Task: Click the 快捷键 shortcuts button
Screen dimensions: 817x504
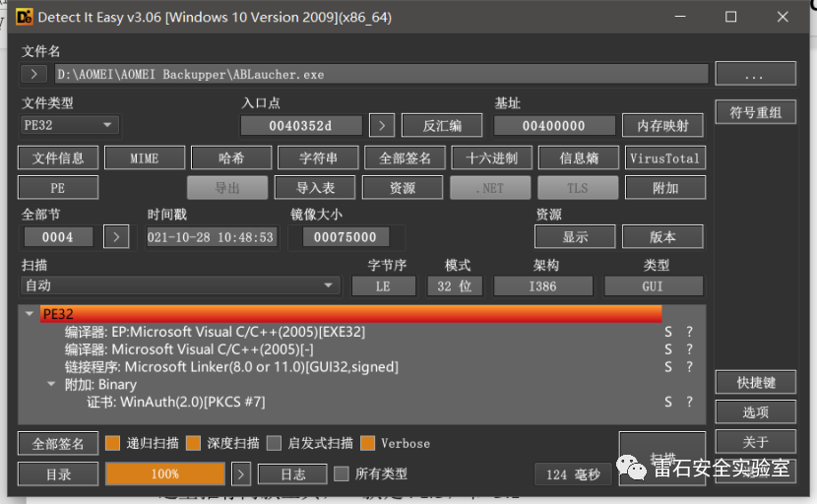Action: coord(756,383)
